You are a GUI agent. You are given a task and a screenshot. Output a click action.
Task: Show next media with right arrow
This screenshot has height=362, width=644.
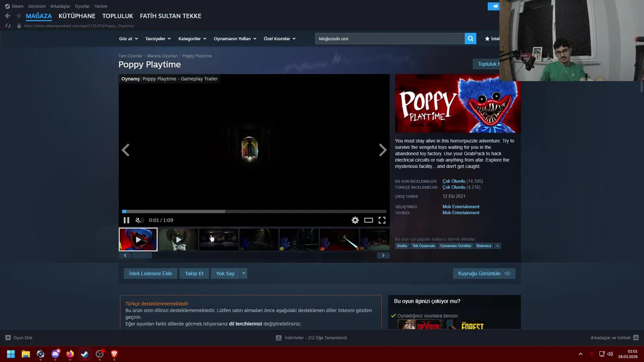[x=382, y=150]
